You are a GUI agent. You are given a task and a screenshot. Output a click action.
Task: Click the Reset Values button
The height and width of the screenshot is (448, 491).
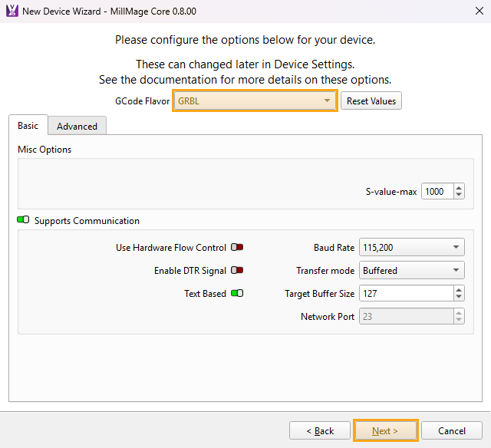[371, 101]
